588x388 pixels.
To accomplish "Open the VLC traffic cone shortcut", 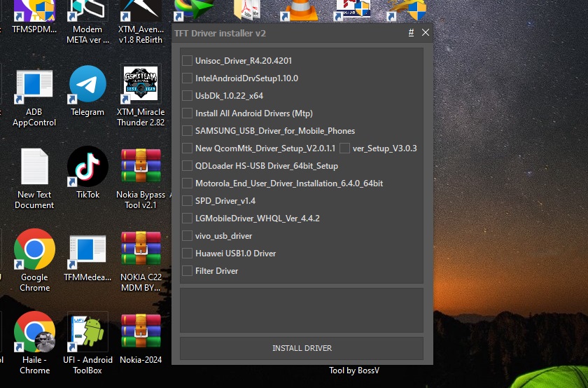I will coord(301,10).
